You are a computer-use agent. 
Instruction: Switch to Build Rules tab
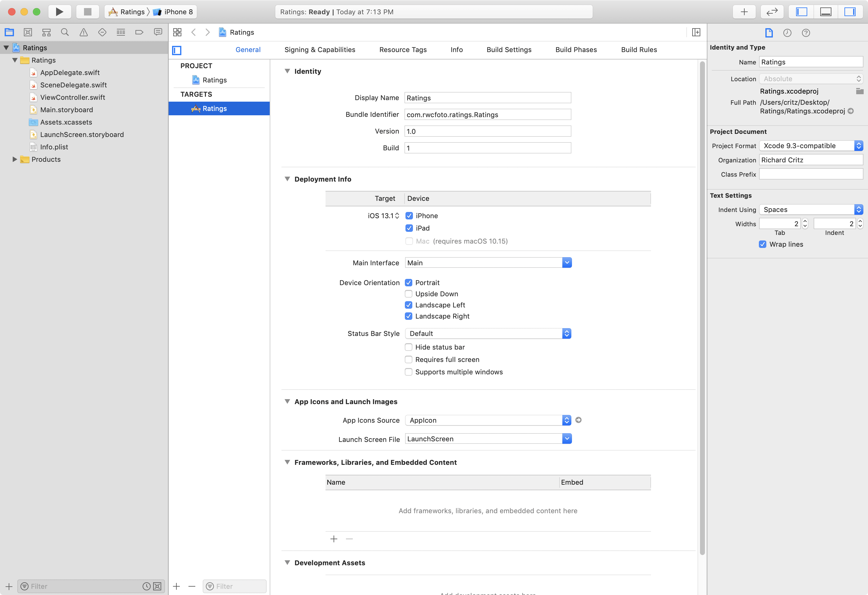click(x=639, y=50)
